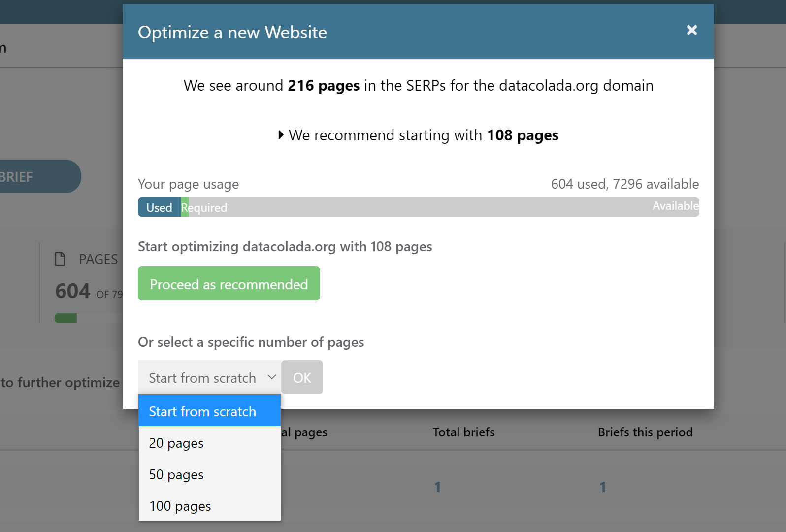Select Start from scratch option in list
This screenshot has height=532, width=786.
210,411
